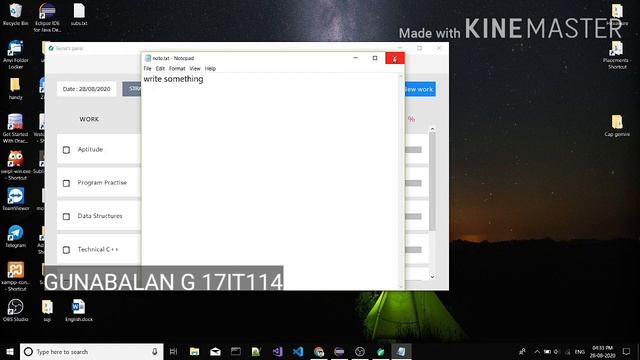Click the Windows Start button
Screen dimensions: 640x360
[x=10, y=351]
